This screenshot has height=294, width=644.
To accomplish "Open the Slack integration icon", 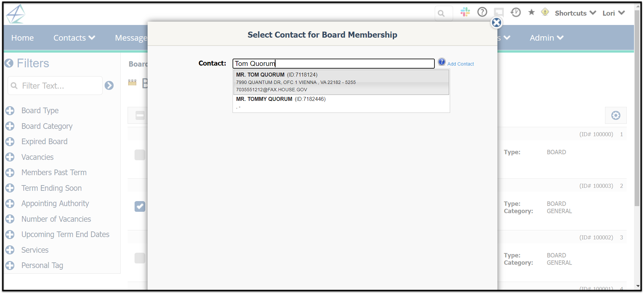I will tap(465, 12).
